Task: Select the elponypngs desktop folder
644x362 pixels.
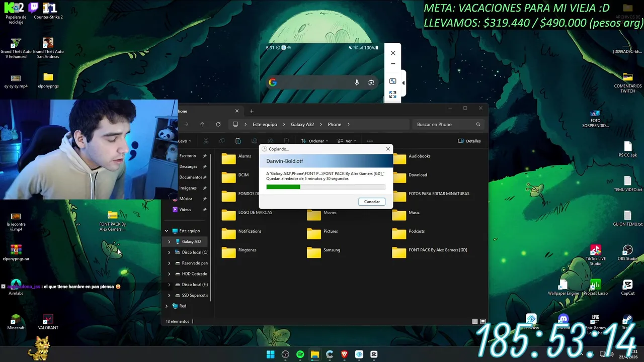Action: 48,81
